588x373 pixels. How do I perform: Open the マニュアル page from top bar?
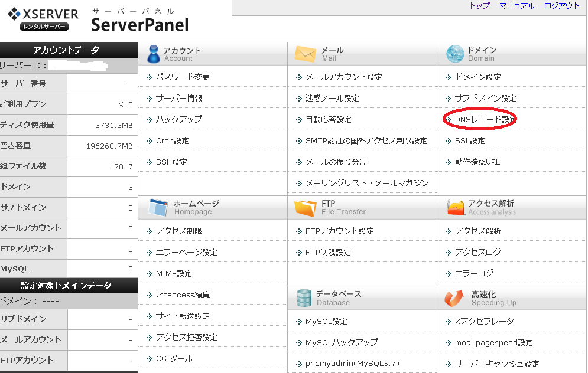[x=516, y=5]
